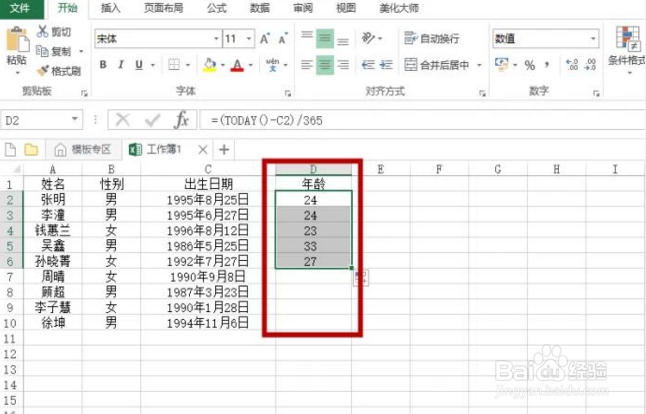Switch to the 数据 Data tab

[x=260, y=8]
